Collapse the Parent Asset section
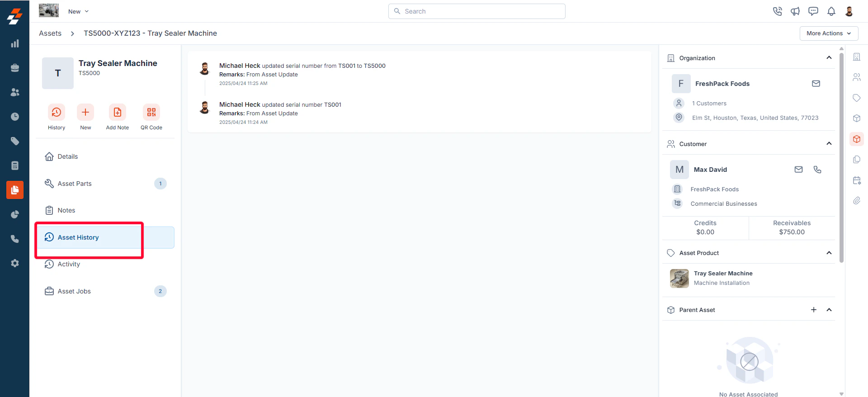The width and height of the screenshot is (868, 397). click(829, 310)
